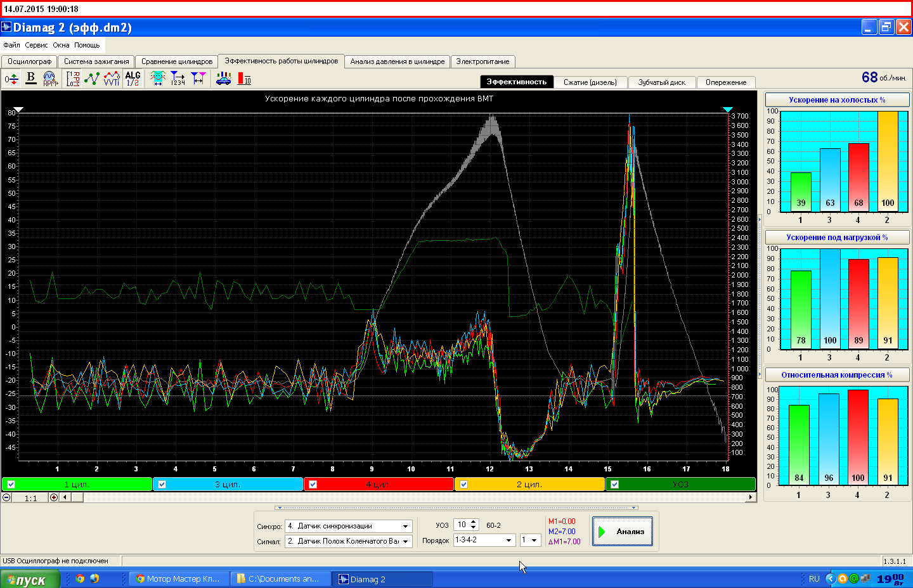This screenshot has width=913, height=588.
Task: Toggle the 1/0 RPM scale icon
Action: pyautogui.click(x=73, y=79)
